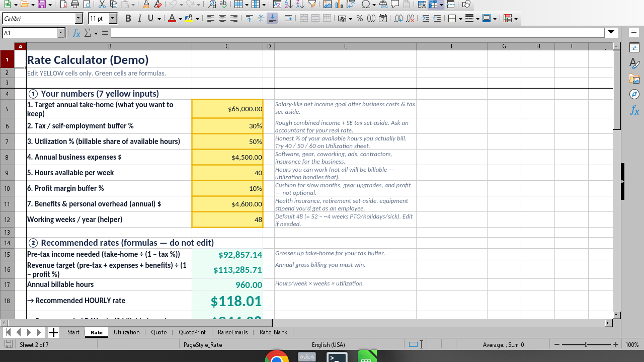Click the 100% zoom level
644x362 pixels.
coord(632,345)
